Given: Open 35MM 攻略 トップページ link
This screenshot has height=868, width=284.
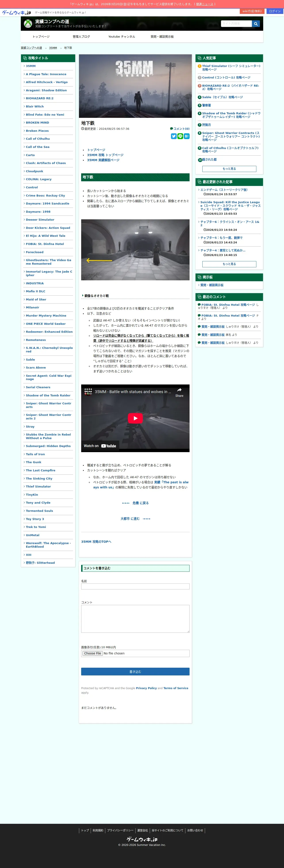Looking at the screenshot, I should click(105, 155).
